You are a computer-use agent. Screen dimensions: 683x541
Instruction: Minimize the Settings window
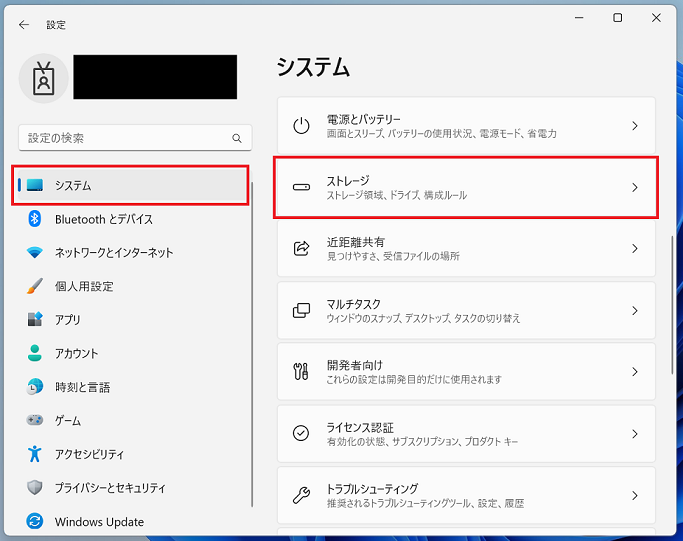pyautogui.click(x=579, y=18)
